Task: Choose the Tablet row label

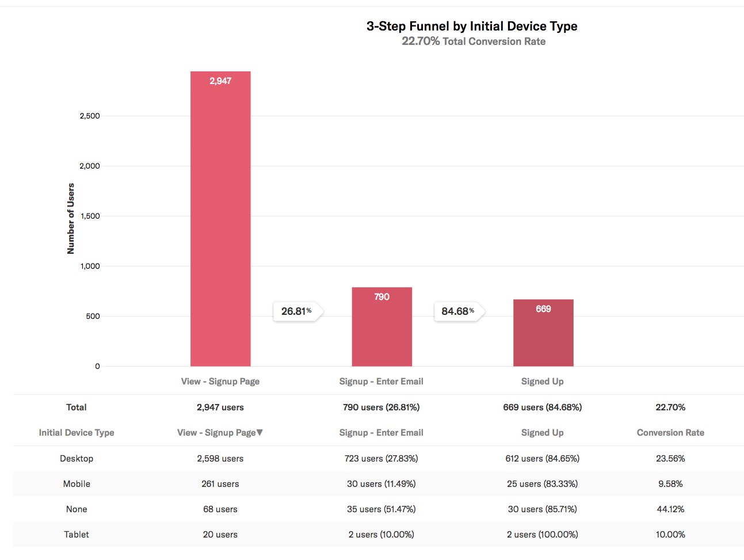Action: (77, 535)
